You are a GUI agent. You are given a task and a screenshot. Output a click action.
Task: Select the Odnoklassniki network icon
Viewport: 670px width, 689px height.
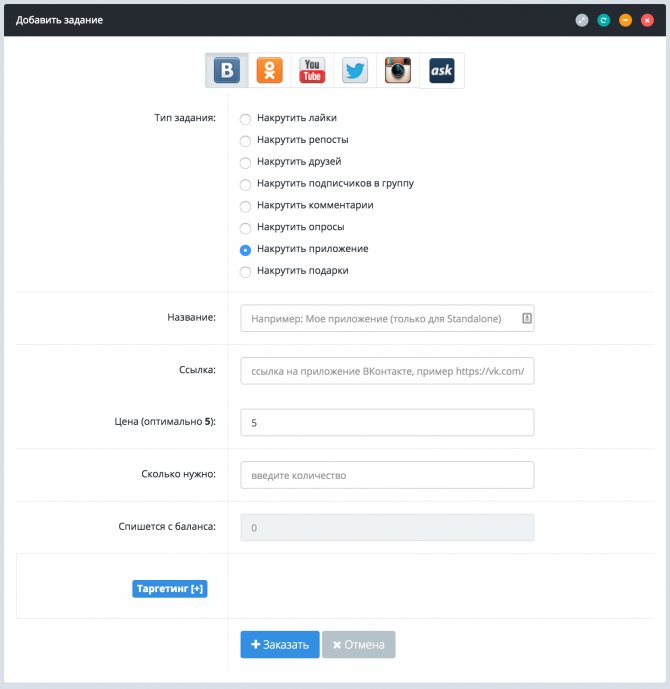[269, 70]
